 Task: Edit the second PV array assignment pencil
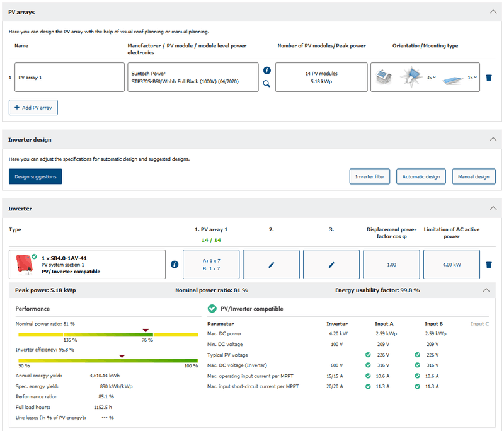(272, 265)
